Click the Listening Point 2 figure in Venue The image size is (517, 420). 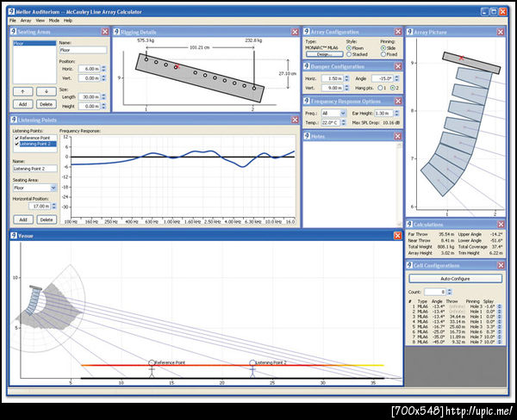tap(252, 369)
